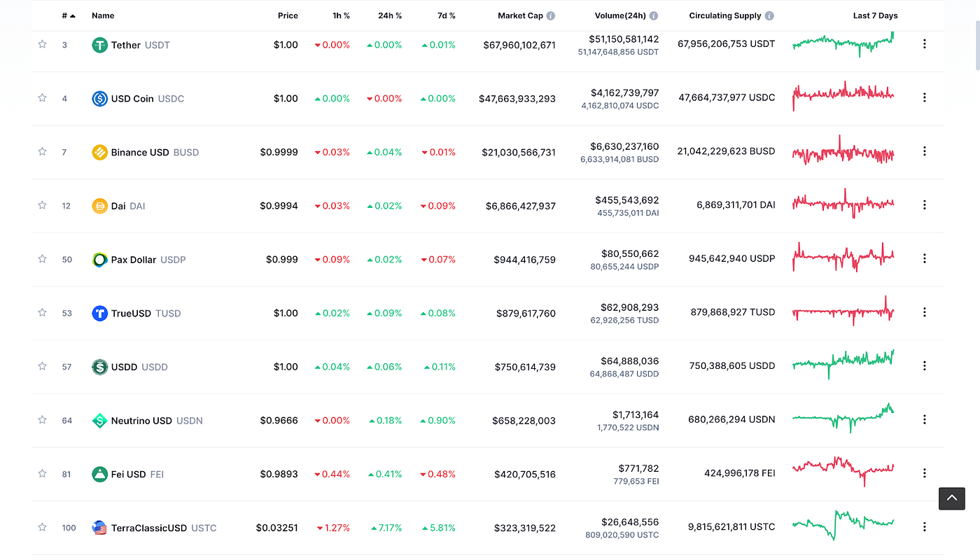Viewport: 980px width, 560px height.
Task: Select the USD Coin logo icon
Action: click(x=99, y=98)
